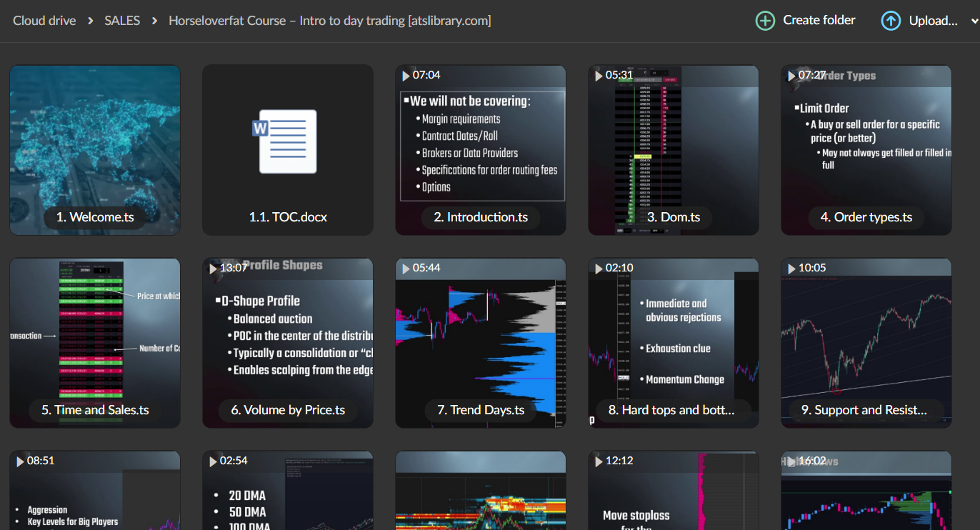This screenshot has height=530, width=980.
Task: Click the play icon on 7. Trend Days.ts
Action: (x=406, y=267)
